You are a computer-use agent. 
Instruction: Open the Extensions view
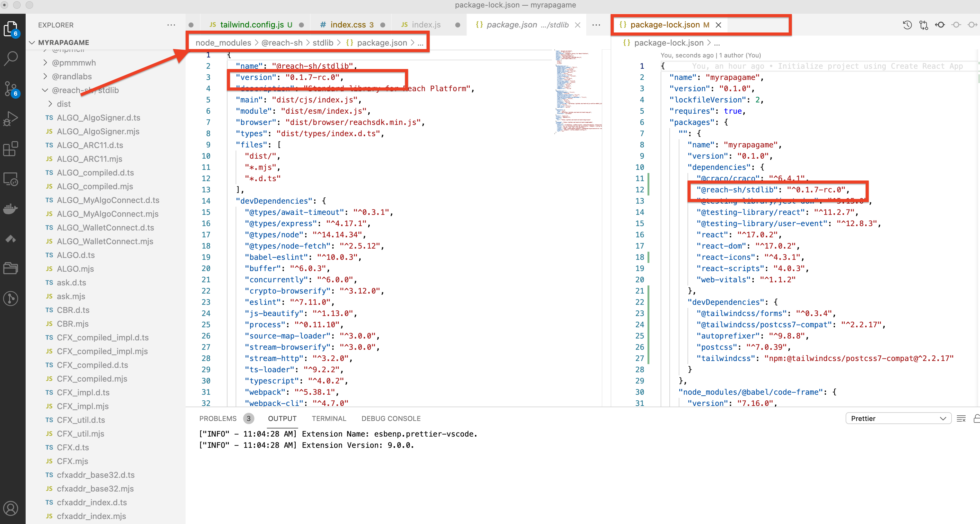[x=11, y=149]
